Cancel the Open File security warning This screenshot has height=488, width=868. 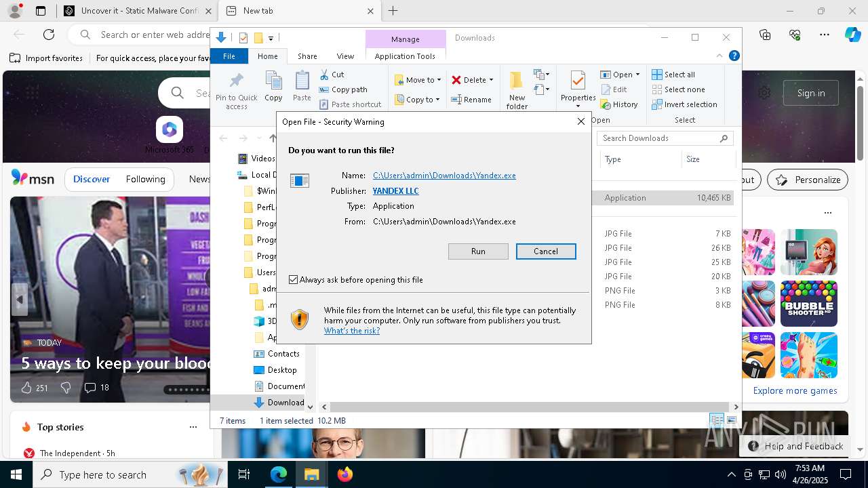[x=546, y=251]
